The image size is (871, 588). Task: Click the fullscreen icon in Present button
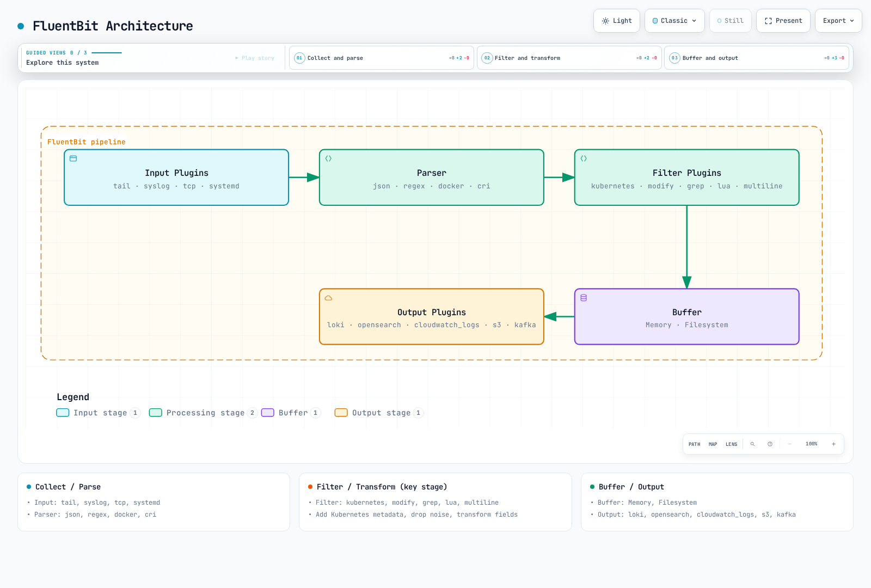(x=768, y=21)
